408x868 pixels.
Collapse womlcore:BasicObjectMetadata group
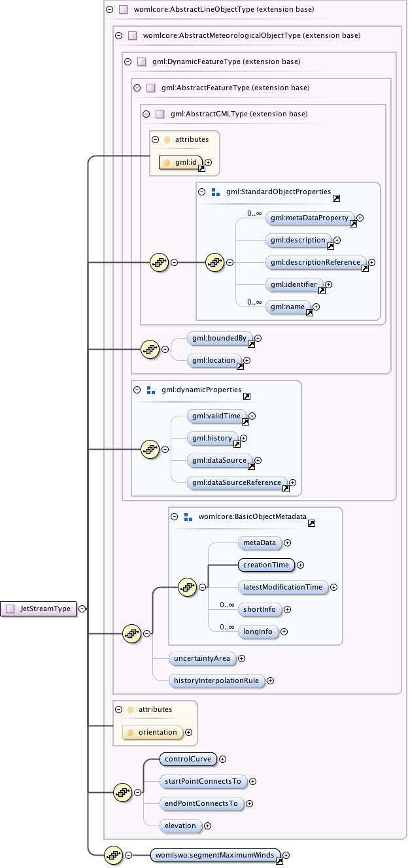[x=174, y=516]
